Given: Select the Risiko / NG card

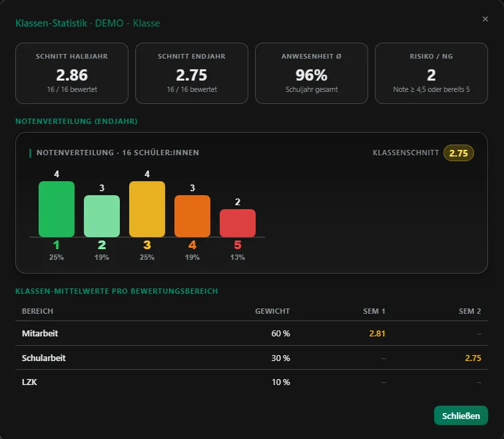Looking at the screenshot, I should (431, 73).
